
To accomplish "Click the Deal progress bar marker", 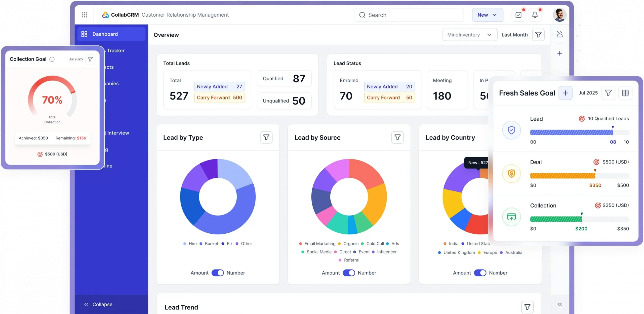I will coord(595,171).
